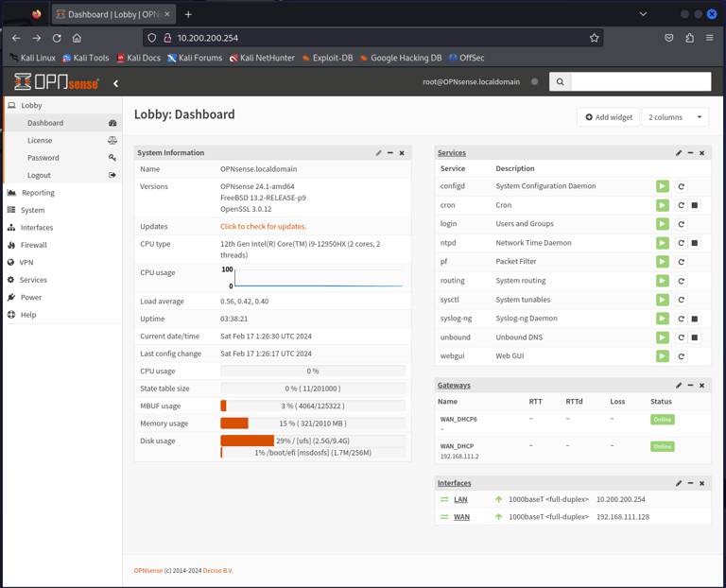This screenshot has height=588, width=726.
Task: Open the Firefox extensions icon
Action: point(689,38)
